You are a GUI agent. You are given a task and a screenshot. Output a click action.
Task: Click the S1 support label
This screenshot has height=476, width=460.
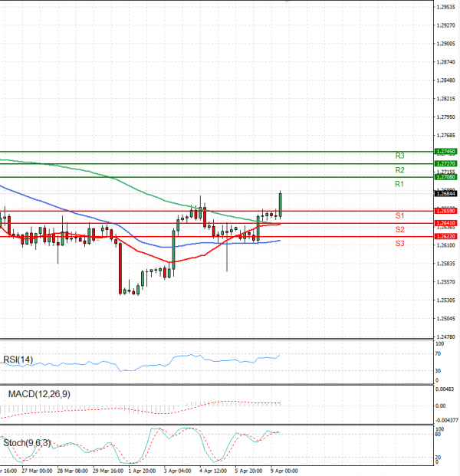pos(399,216)
